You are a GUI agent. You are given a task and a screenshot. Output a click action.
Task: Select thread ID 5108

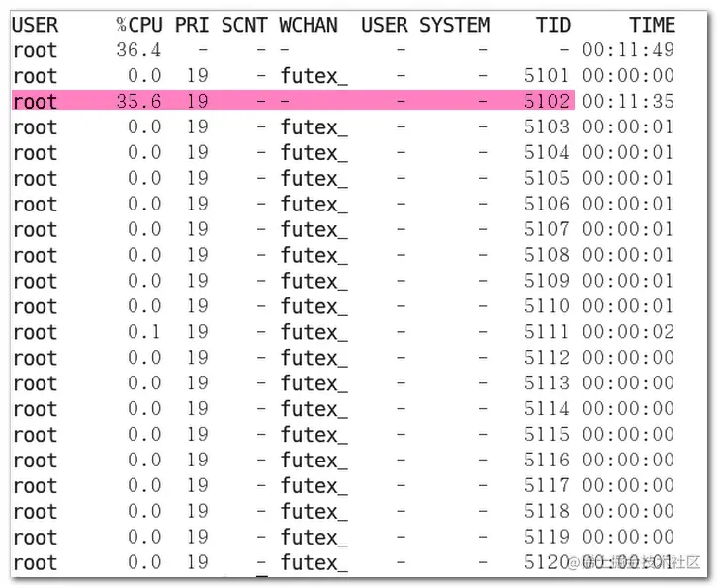click(x=547, y=255)
